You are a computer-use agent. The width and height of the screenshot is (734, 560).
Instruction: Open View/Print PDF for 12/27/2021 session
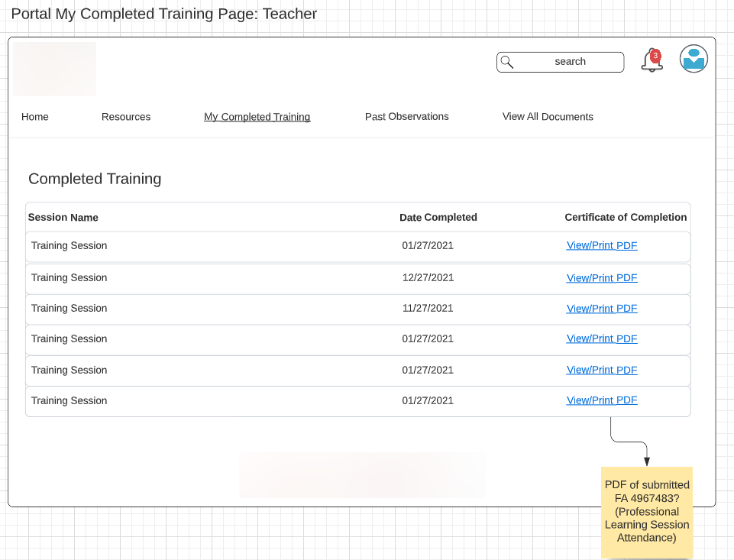[602, 278]
